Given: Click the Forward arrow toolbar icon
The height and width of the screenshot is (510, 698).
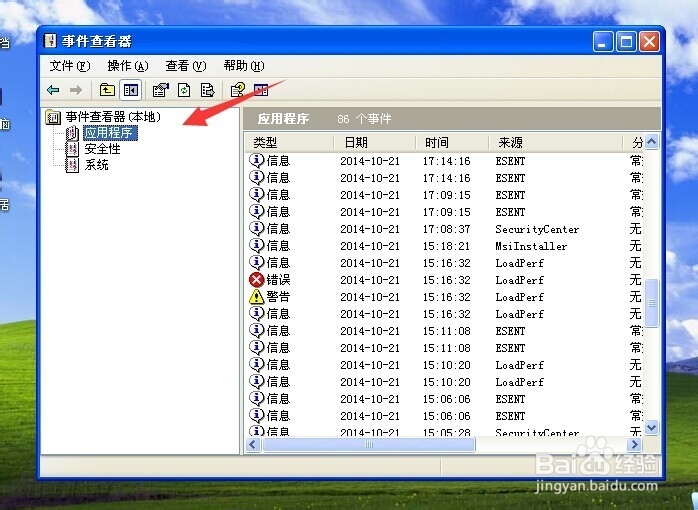Looking at the screenshot, I should (x=76, y=90).
